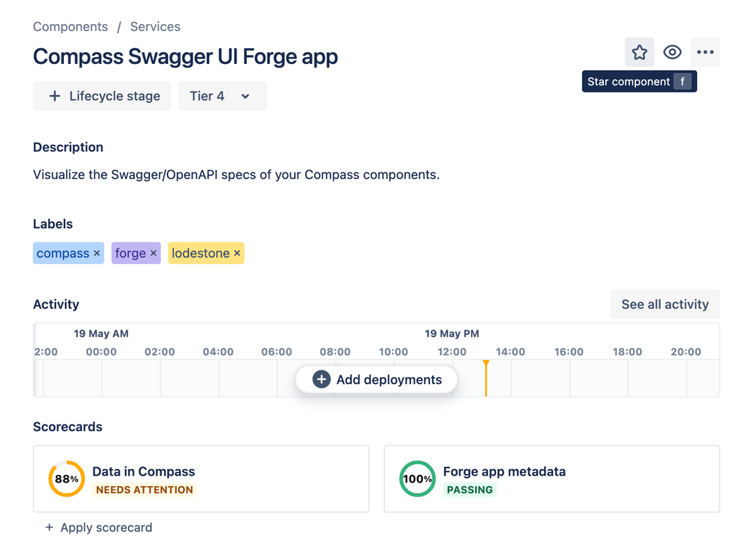Click the 19 May PM timeline label

[452, 333]
